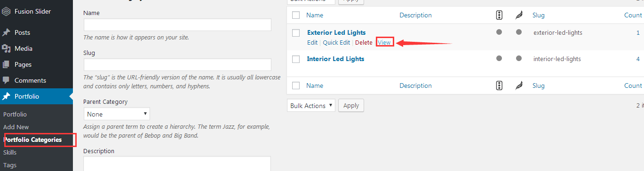
Task: Toggle the select-all checkbox in table header
Action: click(x=296, y=15)
